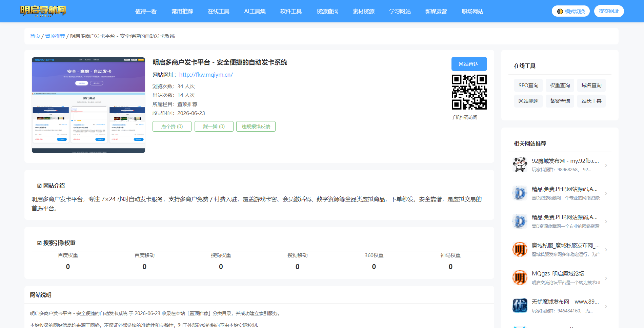Screen dimensions: 644x328
Task: Open the 92魔域发布网 panda icon
Action: pyautogui.click(x=520, y=165)
